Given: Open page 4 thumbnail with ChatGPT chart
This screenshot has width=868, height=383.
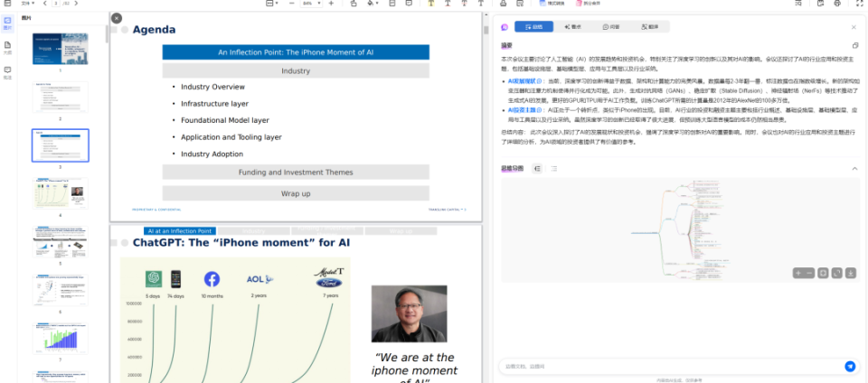Looking at the screenshot, I should pos(61,193).
